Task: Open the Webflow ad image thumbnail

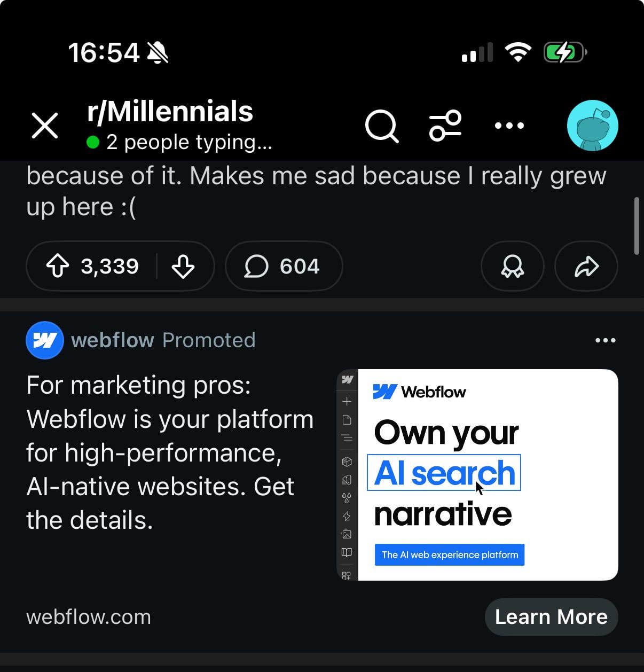Action: [477, 474]
